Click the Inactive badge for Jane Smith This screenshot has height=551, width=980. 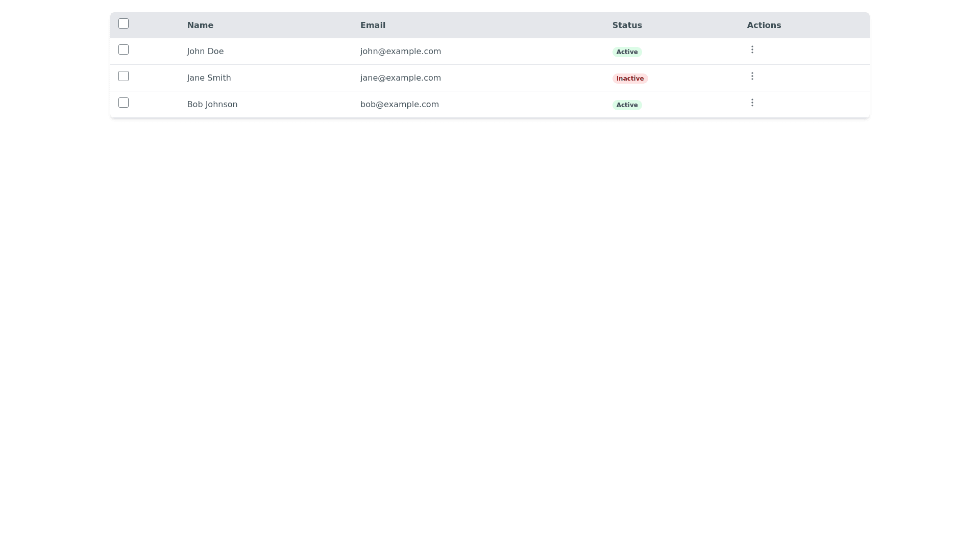(x=630, y=78)
